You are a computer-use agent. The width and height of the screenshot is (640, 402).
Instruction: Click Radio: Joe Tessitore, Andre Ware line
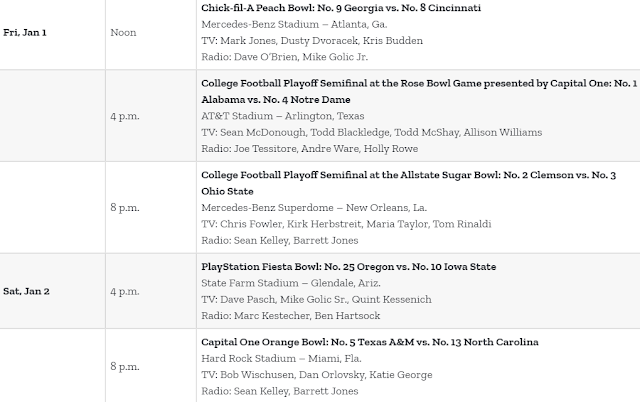point(309,149)
